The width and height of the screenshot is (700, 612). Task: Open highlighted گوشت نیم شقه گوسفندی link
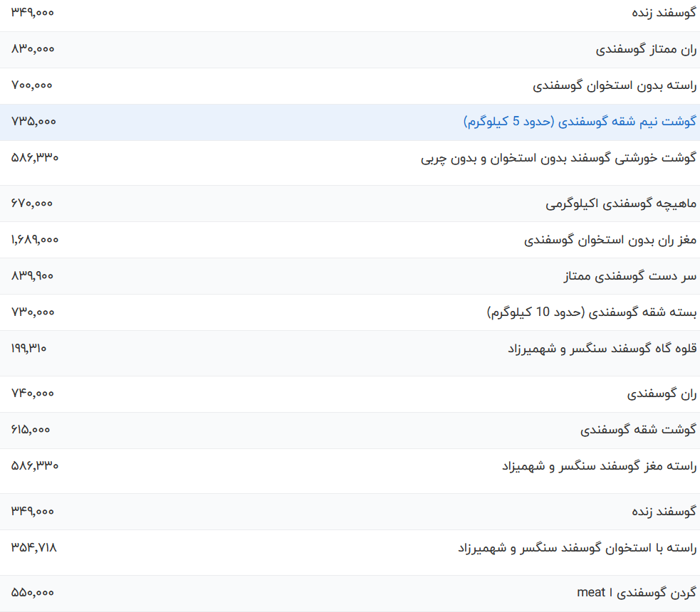pyautogui.click(x=580, y=122)
